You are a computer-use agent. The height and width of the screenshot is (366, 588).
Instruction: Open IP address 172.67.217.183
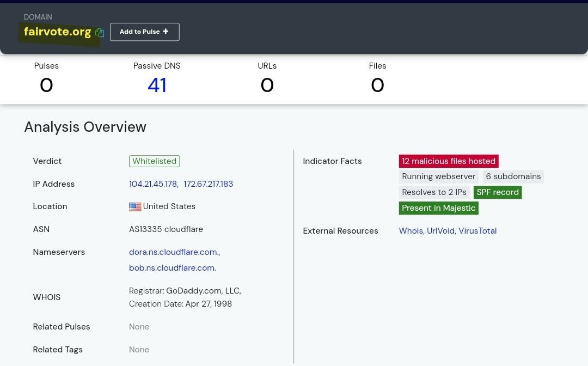point(209,184)
